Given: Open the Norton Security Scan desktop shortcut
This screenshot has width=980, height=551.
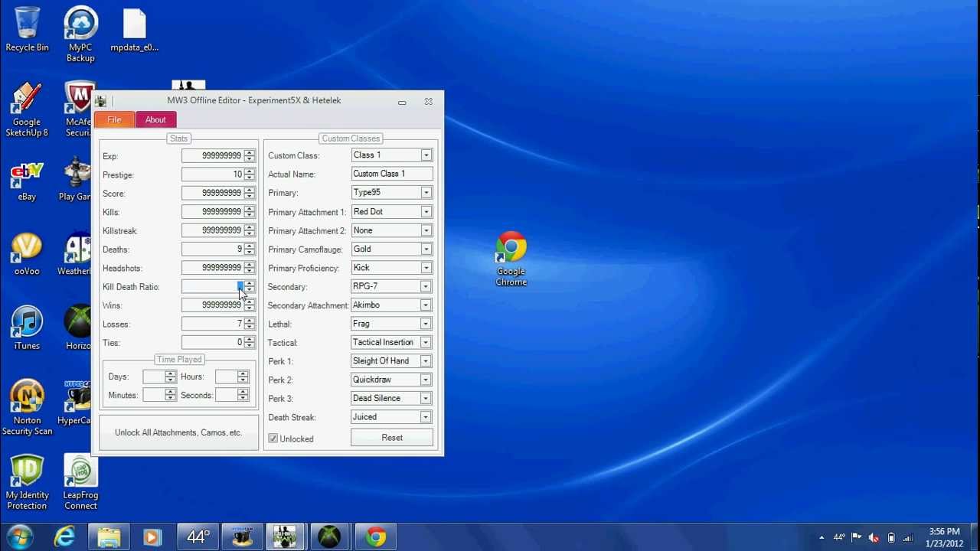Looking at the screenshot, I should 27,408.
